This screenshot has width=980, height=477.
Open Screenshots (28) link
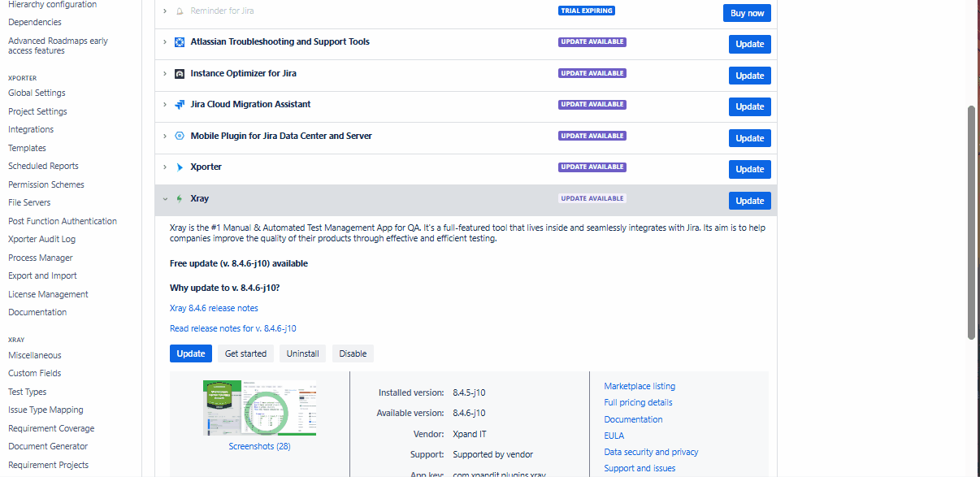click(x=259, y=446)
